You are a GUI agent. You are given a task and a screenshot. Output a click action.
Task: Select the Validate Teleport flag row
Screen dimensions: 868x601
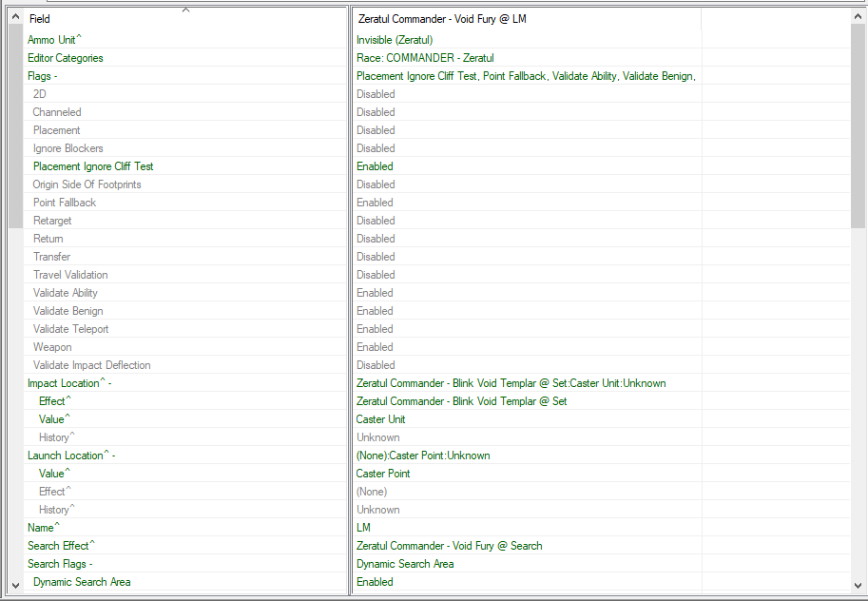(x=184, y=329)
